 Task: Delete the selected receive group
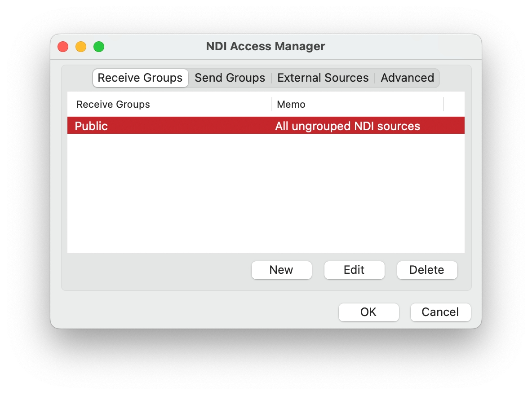pyautogui.click(x=426, y=270)
